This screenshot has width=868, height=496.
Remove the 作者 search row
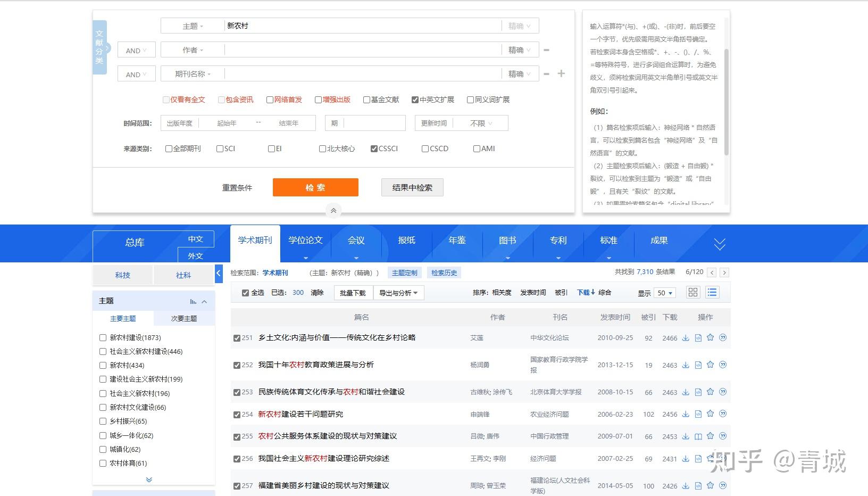pos(546,50)
